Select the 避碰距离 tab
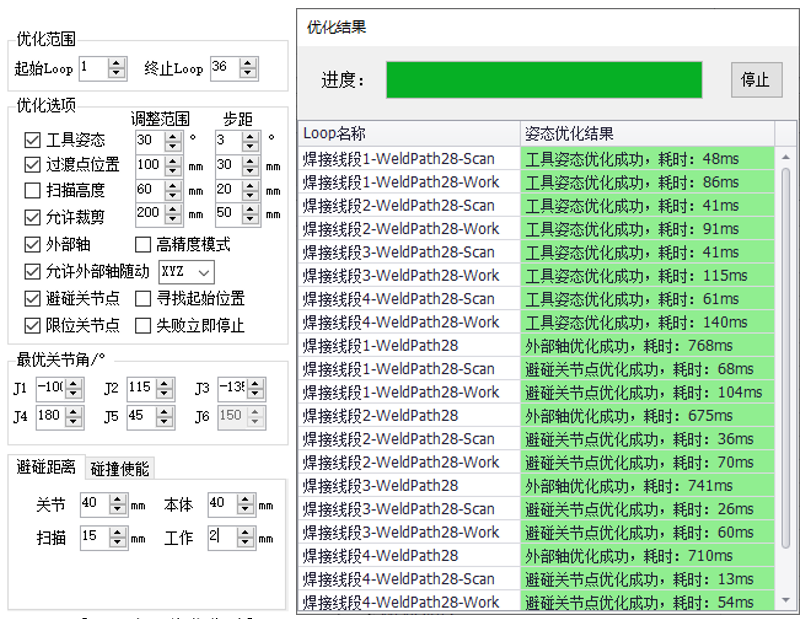The image size is (808, 619). (45, 468)
